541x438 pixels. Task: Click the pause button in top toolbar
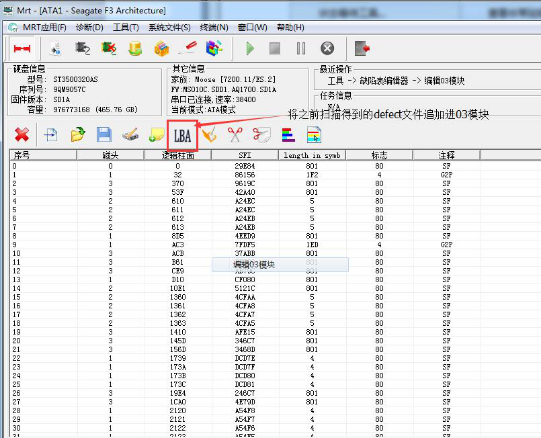coord(301,49)
